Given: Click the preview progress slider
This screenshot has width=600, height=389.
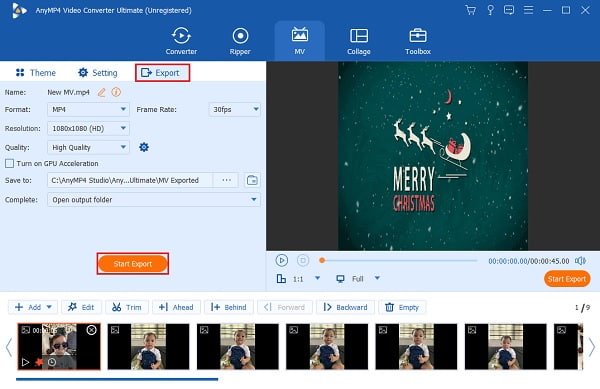Looking at the screenshot, I should point(398,260).
